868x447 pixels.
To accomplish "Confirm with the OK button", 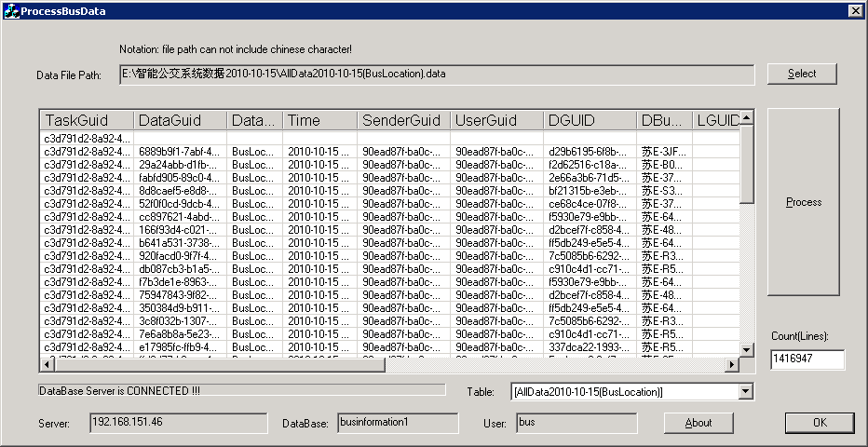I will pos(819,423).
